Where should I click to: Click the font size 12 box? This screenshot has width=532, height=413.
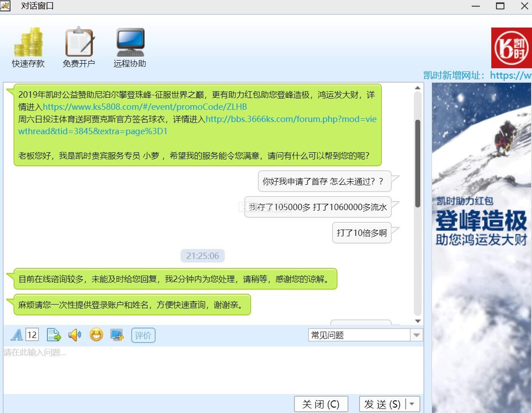[x=32, y=335]
